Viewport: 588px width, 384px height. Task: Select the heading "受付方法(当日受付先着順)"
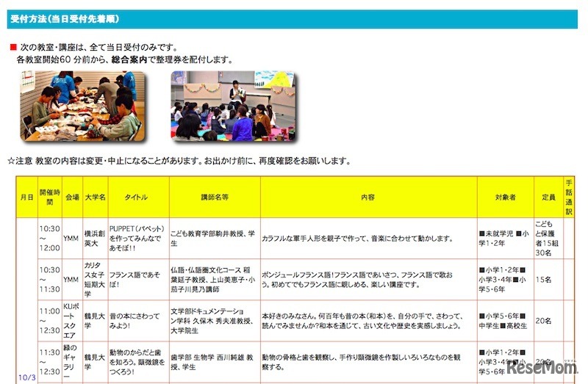tap(65, 19)
